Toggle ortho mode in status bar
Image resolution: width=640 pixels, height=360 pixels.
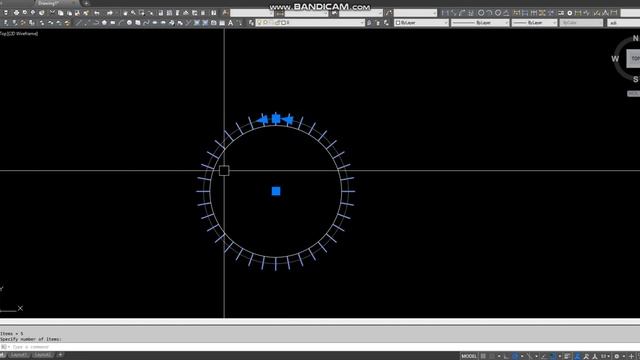tap(507, 356)
